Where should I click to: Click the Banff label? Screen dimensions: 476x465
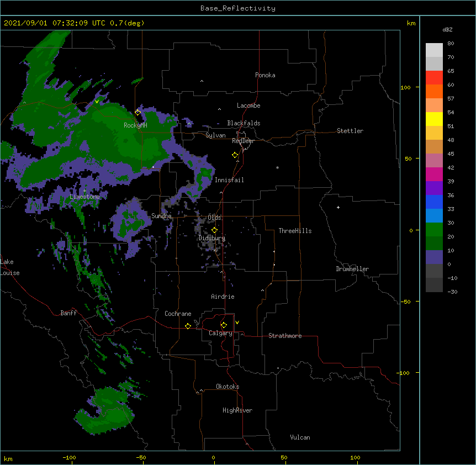click(x=68, y=313)
